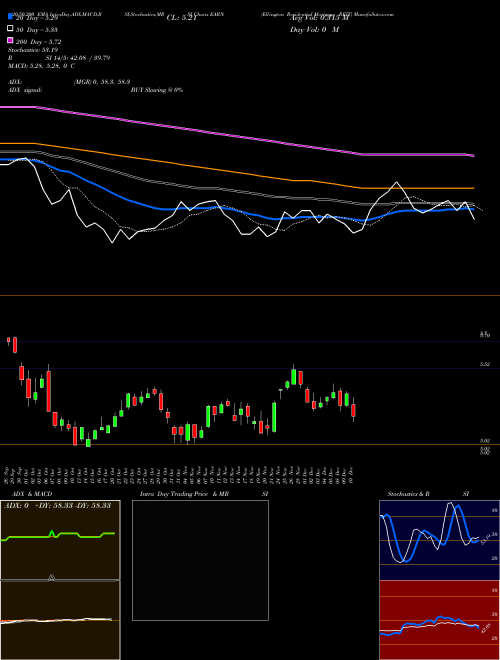This screenshot has height=660, width=500.
Task: Click the 'MACD: 5.28, 5.28, 0 C' readout
Action: click(x=41, y=66)
